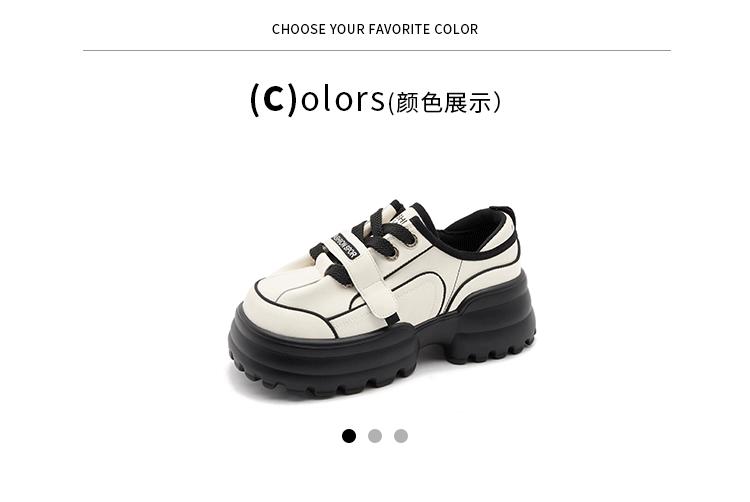750x502 pixels.
Task: Click the tongue label on the shoe
Action: 401,218
